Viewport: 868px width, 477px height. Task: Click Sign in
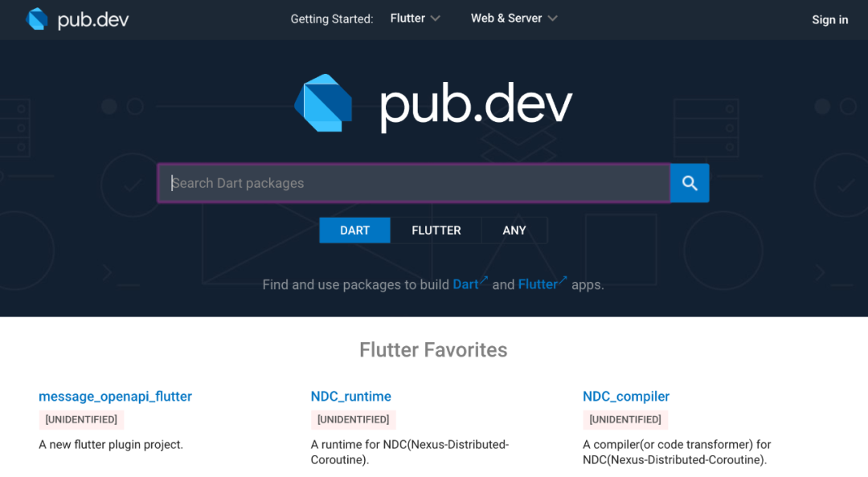(829, 20)
